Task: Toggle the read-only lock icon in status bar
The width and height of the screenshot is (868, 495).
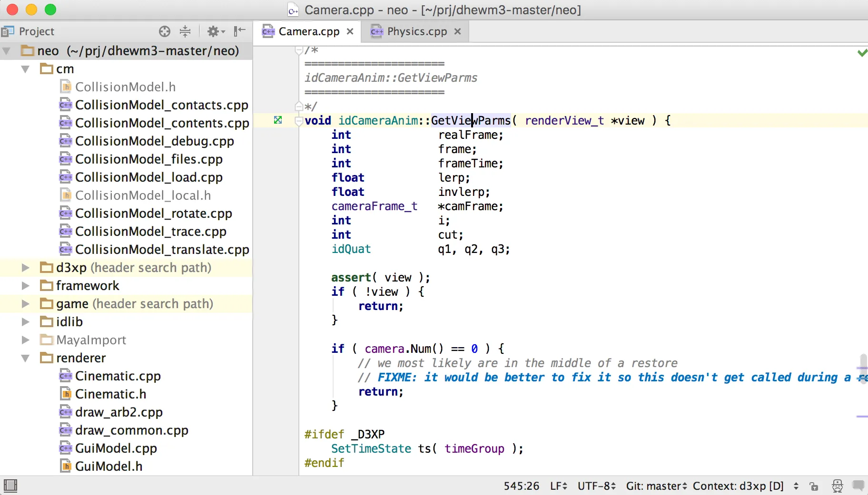Action: coord(814,486)
